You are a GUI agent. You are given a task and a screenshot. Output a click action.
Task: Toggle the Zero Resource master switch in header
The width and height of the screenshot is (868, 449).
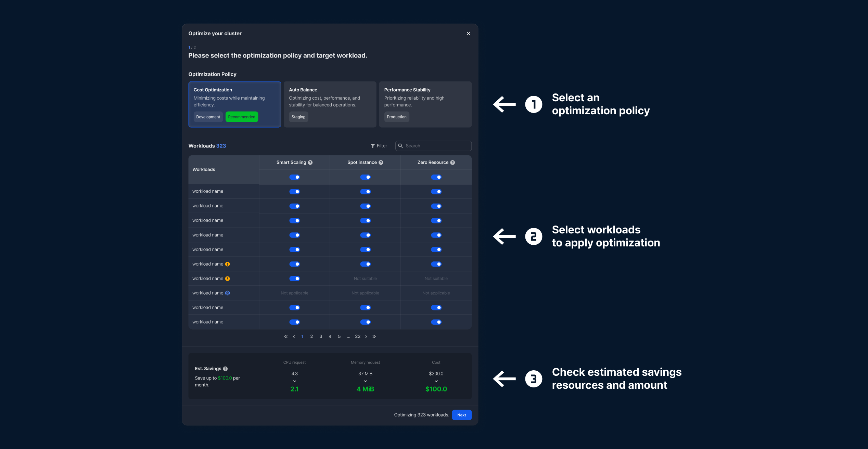(436, 177)
